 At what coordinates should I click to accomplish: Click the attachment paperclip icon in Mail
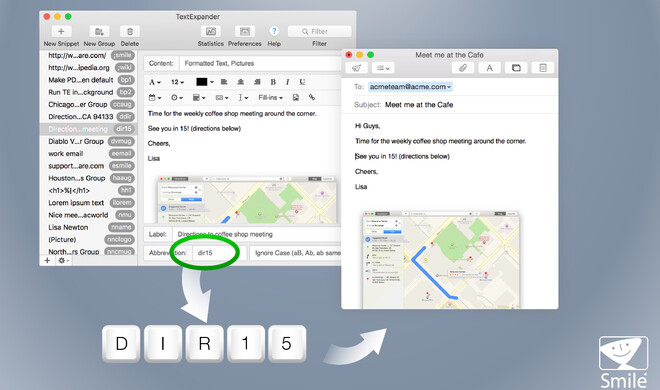pos(463,68)
